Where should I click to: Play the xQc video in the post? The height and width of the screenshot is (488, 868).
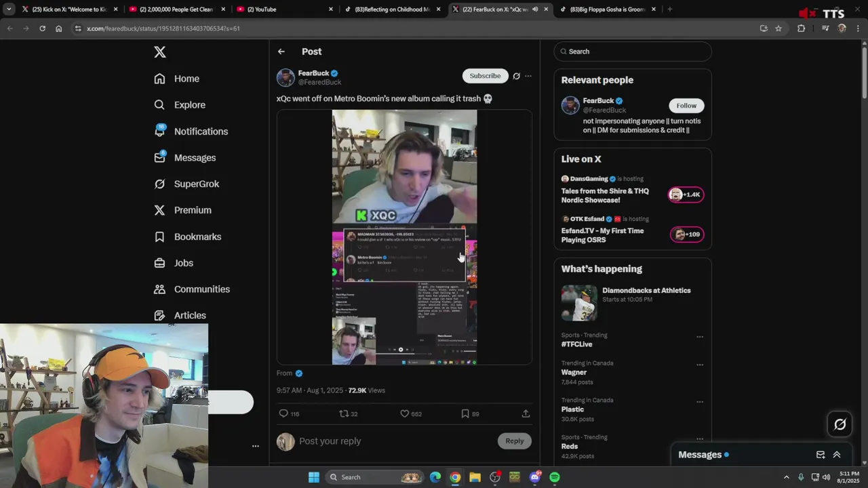pos(404,237)
